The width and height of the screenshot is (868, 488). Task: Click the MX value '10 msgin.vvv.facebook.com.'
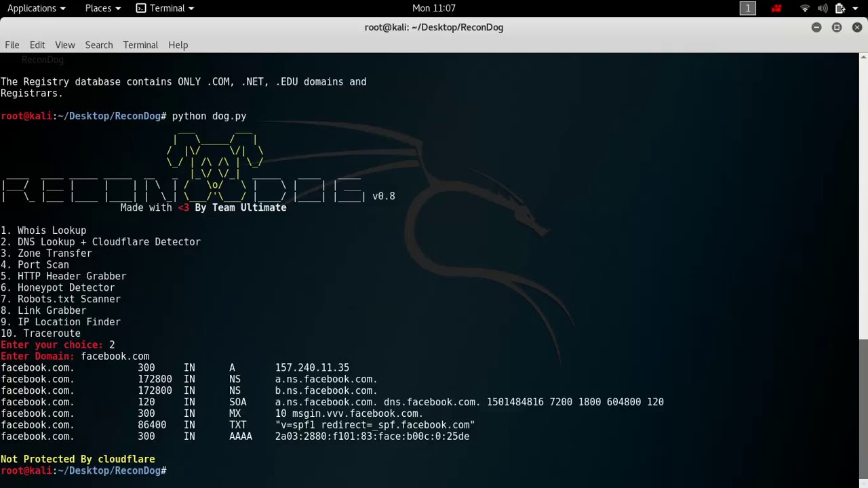[x=349, y=413]
